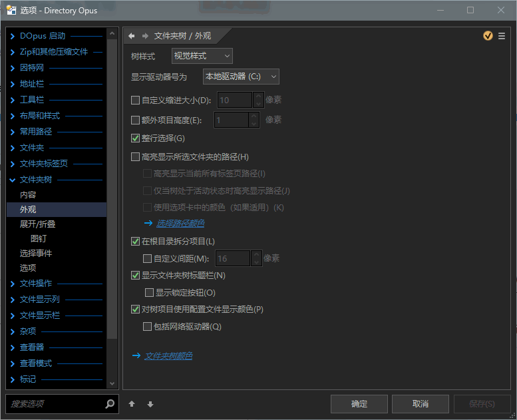Expand the 文件夹标签页 category
The height and width of the screenshot is (420, 517).
(x=13, y=164)
